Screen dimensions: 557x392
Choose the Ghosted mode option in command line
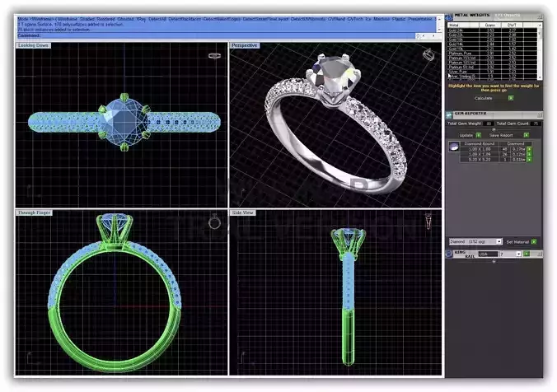(x=125, y=19)
